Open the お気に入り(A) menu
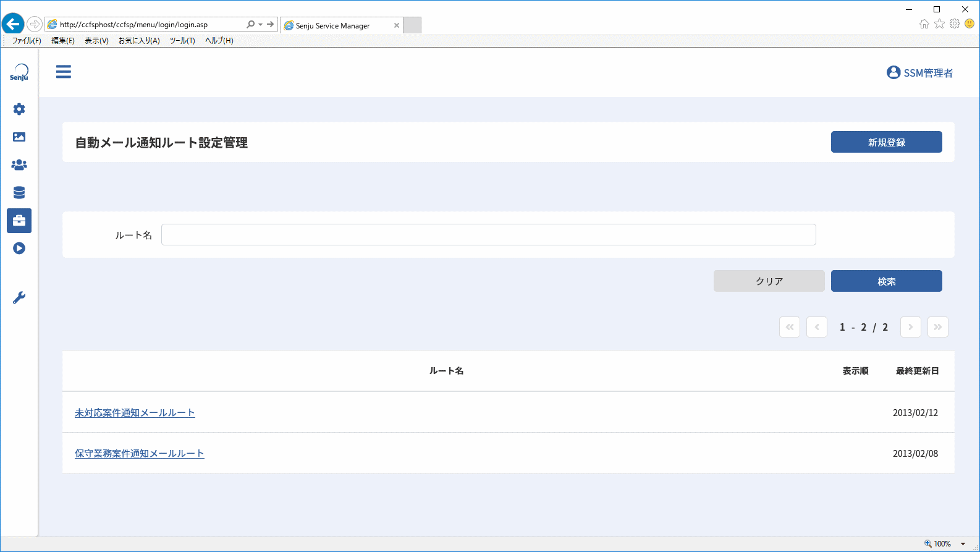This screenshot has width=980, height=552. point(139,41)
